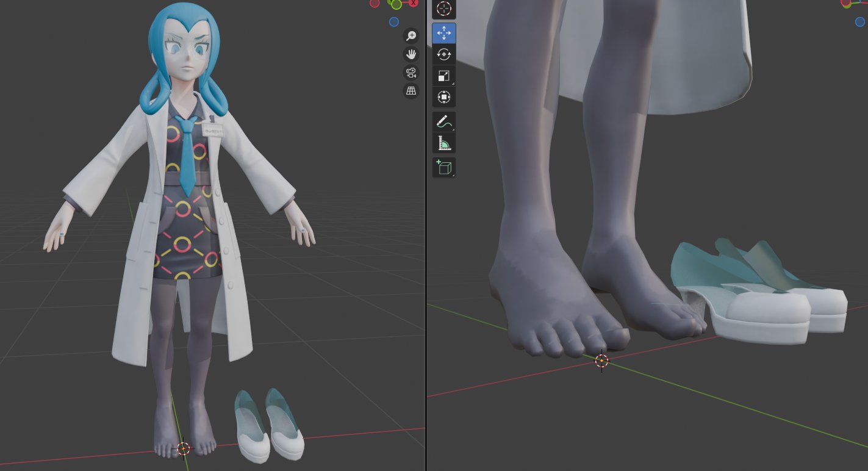Select the Cursor tool in the toolbar
The image size is (868, 471).
tap(443, 9)
